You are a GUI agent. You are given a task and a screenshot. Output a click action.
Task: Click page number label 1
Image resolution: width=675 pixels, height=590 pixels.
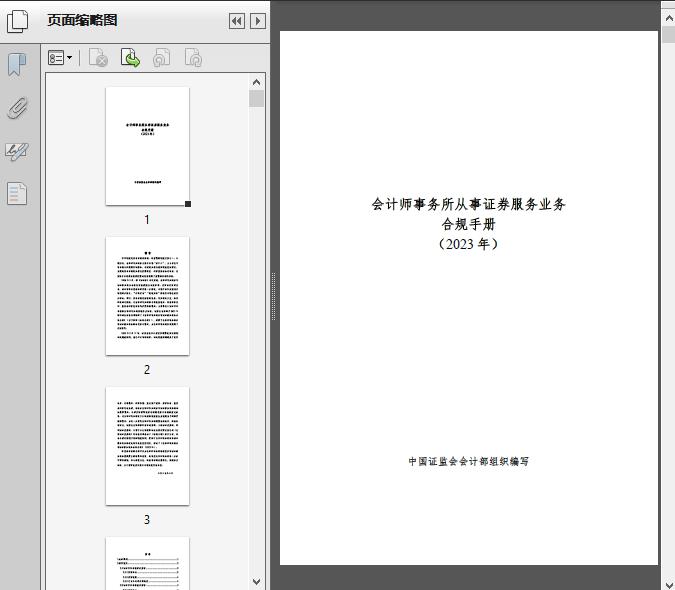tap(147, 220)
